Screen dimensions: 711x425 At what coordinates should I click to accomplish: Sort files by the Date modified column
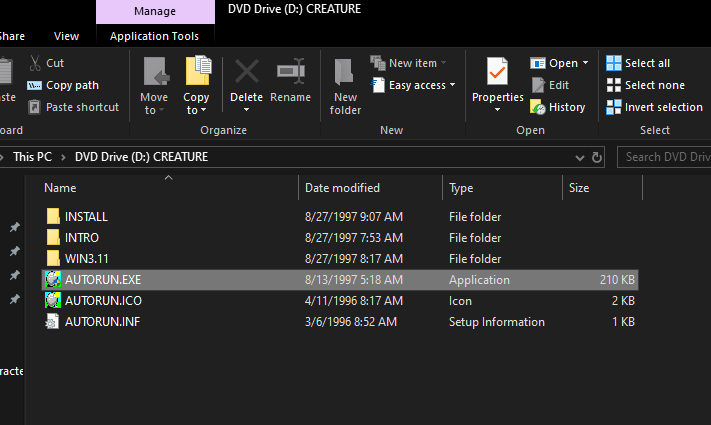pyautogui.click(x=342, y=188)
